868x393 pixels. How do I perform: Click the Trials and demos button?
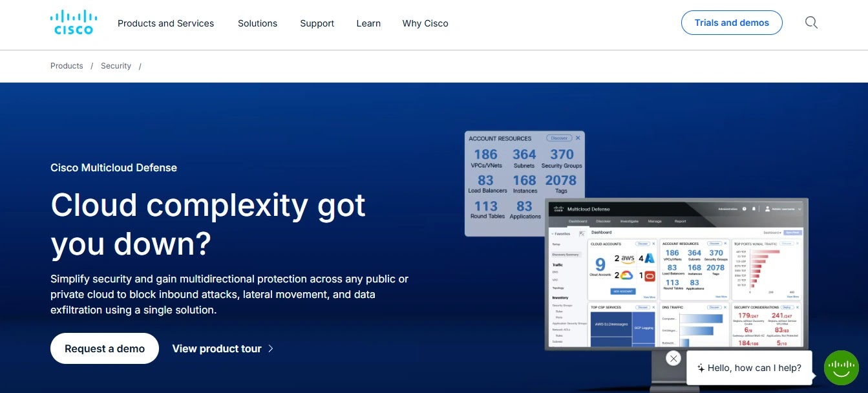[732, 23]
